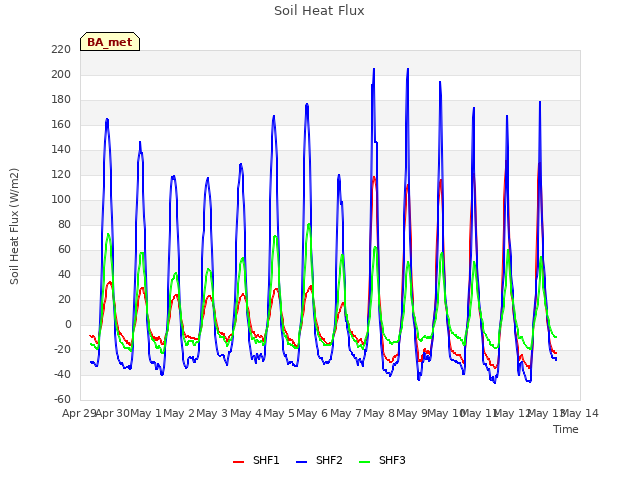Screen dimensions: 640x480
Task: Click the BA_met annotation label
Action: pos(110,42)
